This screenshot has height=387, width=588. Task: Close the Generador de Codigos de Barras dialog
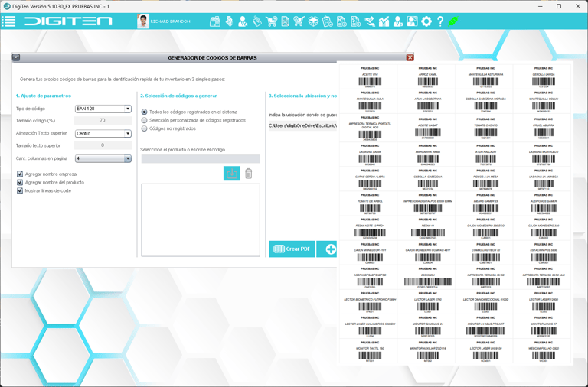pos(410,57)
